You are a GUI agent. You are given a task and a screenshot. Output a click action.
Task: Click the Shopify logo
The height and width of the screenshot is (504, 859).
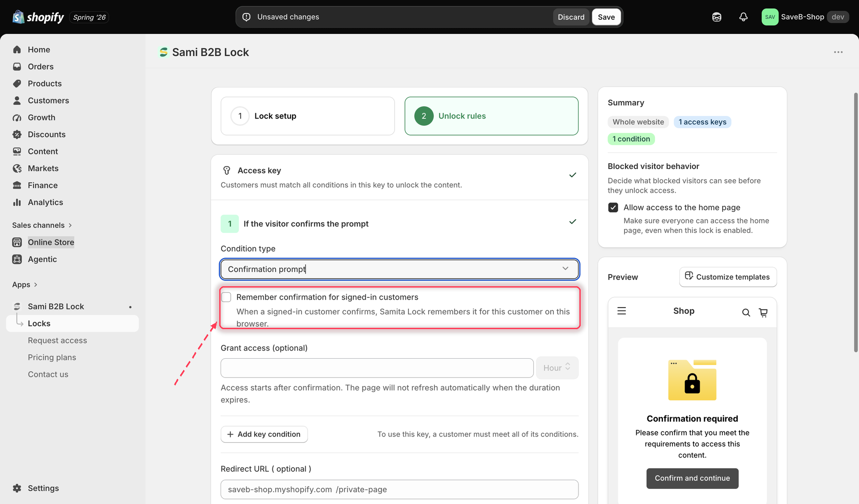pos(38,17)
